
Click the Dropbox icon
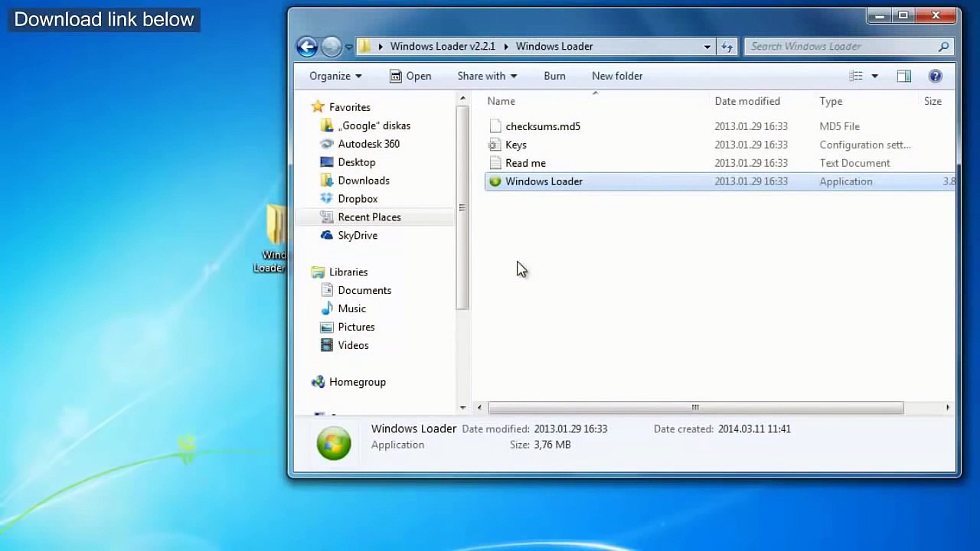[x=327, y=199]
